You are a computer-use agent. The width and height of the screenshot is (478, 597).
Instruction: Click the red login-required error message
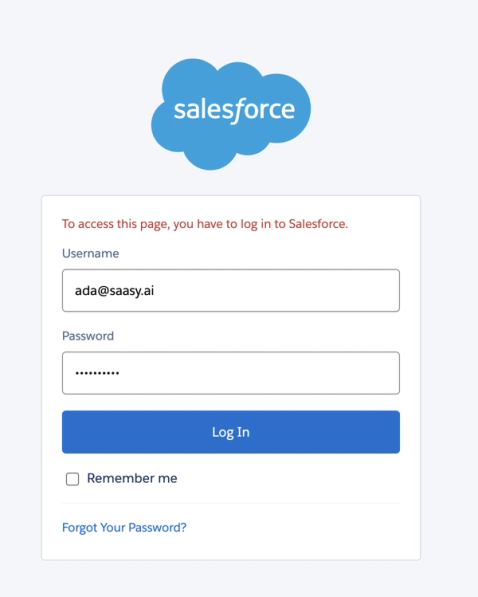tap(205, 224)
